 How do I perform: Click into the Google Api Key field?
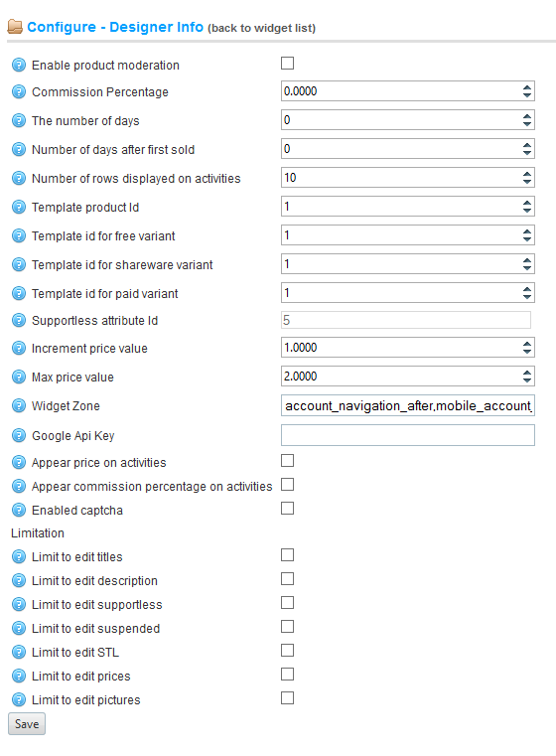(x=408, y=435)
